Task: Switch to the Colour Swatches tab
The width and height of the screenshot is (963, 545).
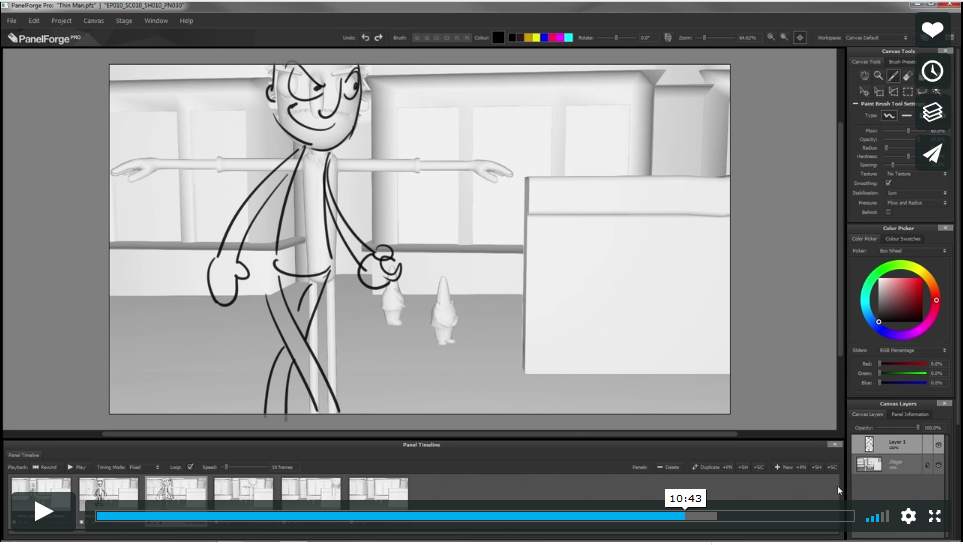Action: (902, 239)
